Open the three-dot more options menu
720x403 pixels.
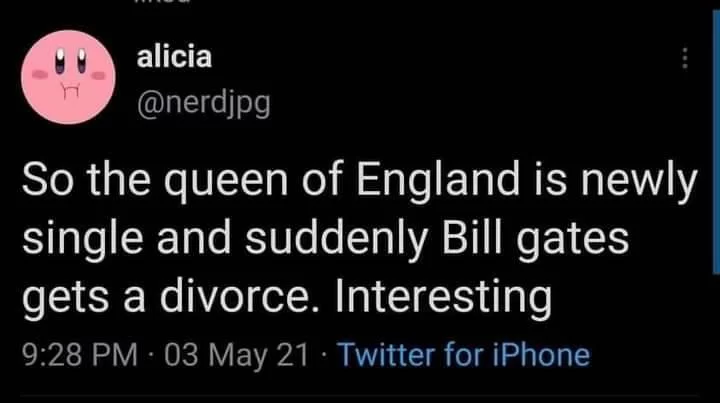[685, 58]
